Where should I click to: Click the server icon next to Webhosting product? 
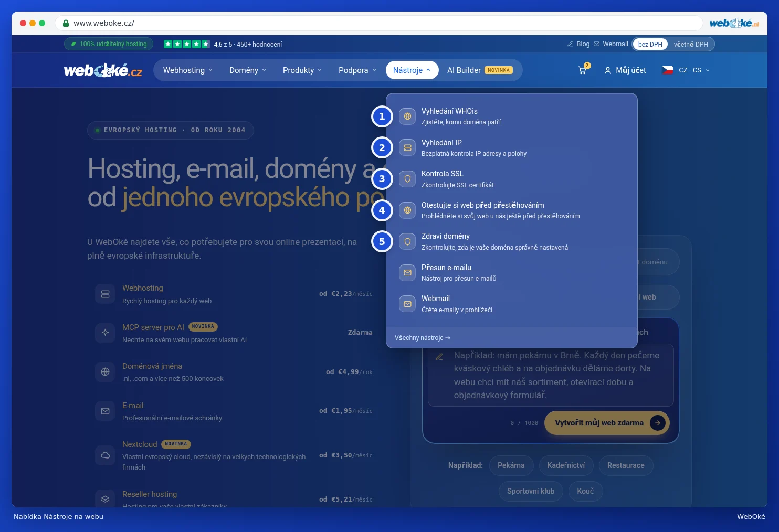click(105, 294)
